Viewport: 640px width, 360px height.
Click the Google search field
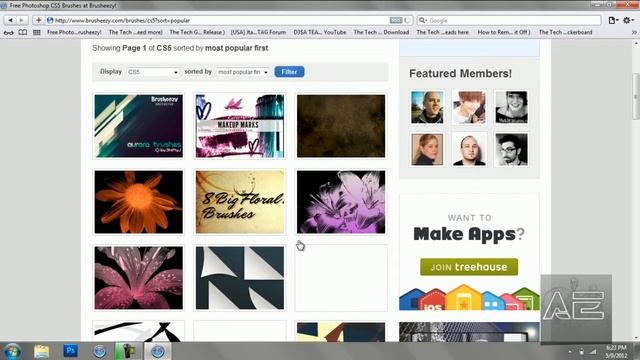[509, 20]
